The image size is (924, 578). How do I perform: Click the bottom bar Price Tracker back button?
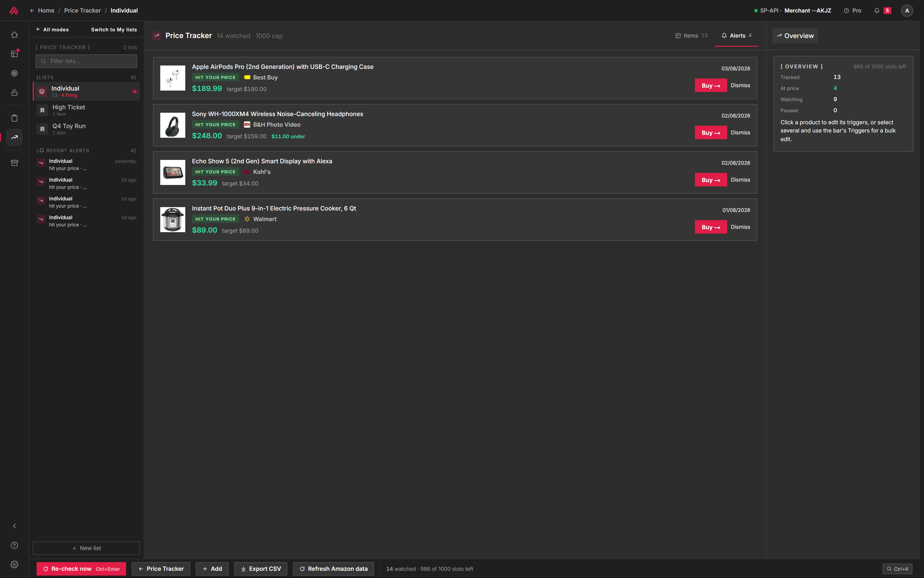[x=161, y=569]
